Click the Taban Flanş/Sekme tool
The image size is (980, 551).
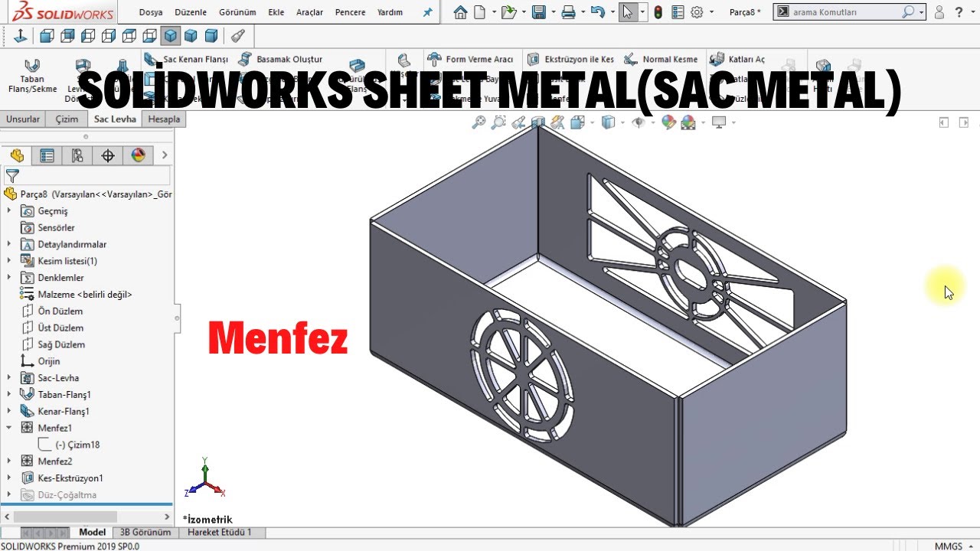(32, 76)
